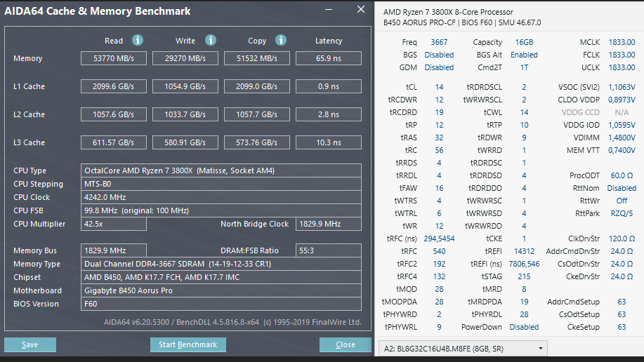Click the tRC value 56
This screenshot has width=644, height=362.
pos(439,150)
